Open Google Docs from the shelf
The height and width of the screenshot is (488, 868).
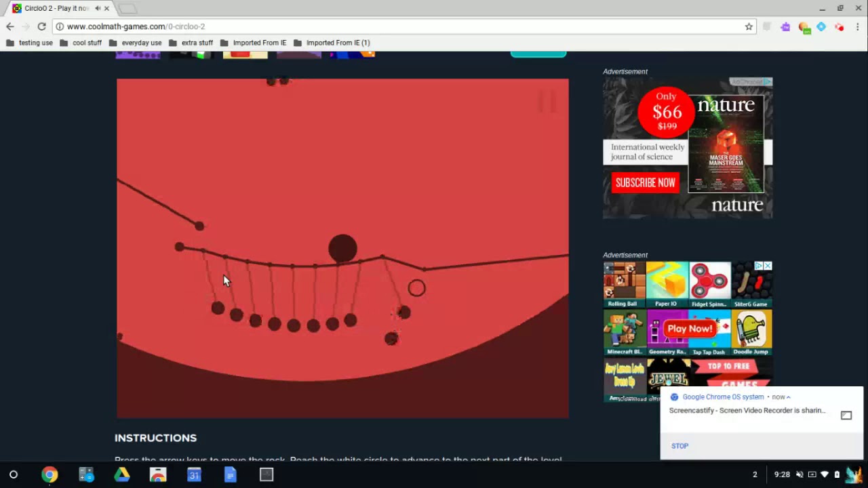click(230, 474)
